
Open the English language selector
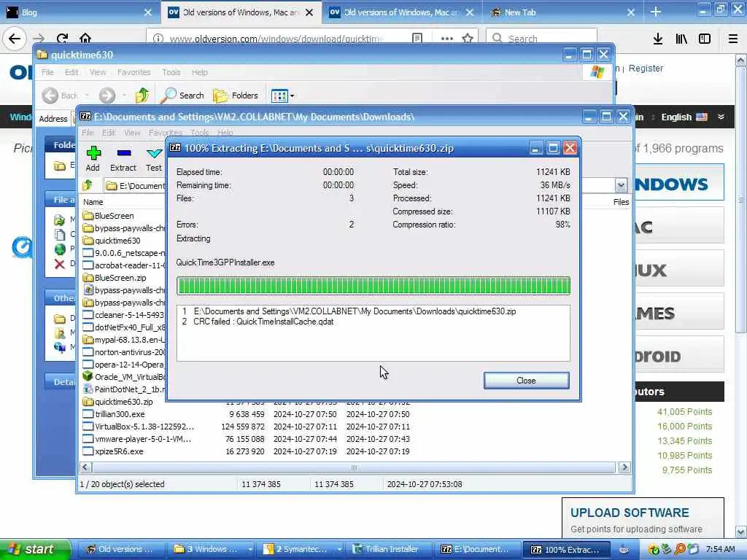click(x=684, y=117)
